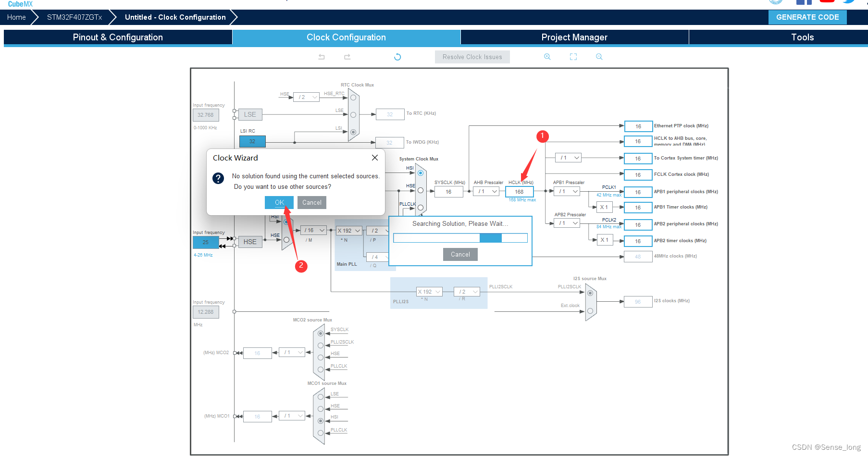
Task: Click the LSE input frequency field 32.768
Action: click(x=206, y=115)
